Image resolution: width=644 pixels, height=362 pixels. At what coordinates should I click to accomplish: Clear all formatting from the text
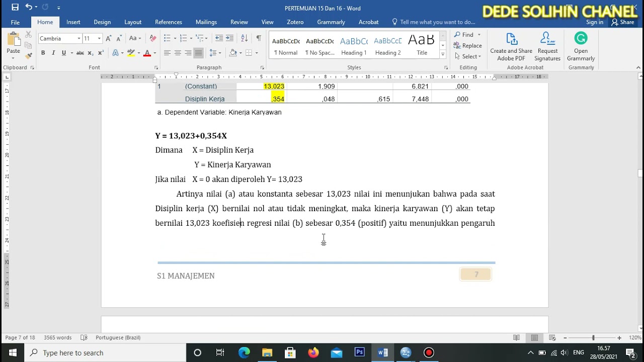(x=153, y=38)
